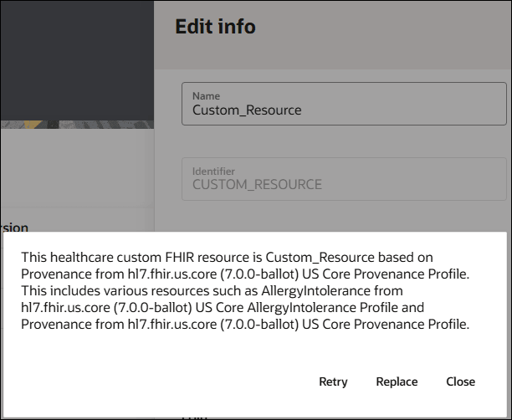Click the Custom_Resource value in Name field

247,110
